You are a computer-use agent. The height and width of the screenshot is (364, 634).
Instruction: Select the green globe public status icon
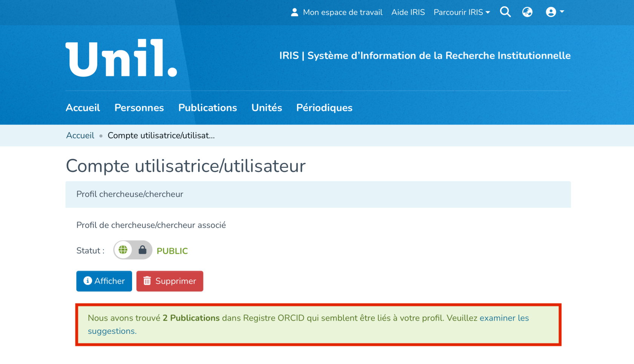pyautogui.click(x=123, y=250)
